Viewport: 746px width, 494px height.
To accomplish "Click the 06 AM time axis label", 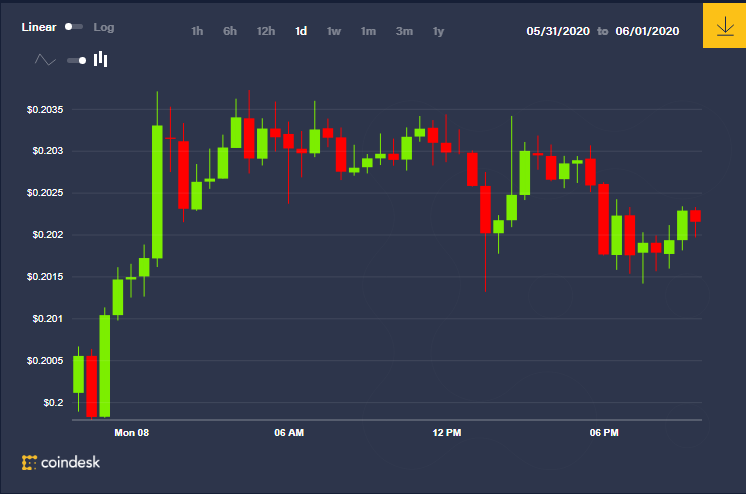I will (289, 433).
